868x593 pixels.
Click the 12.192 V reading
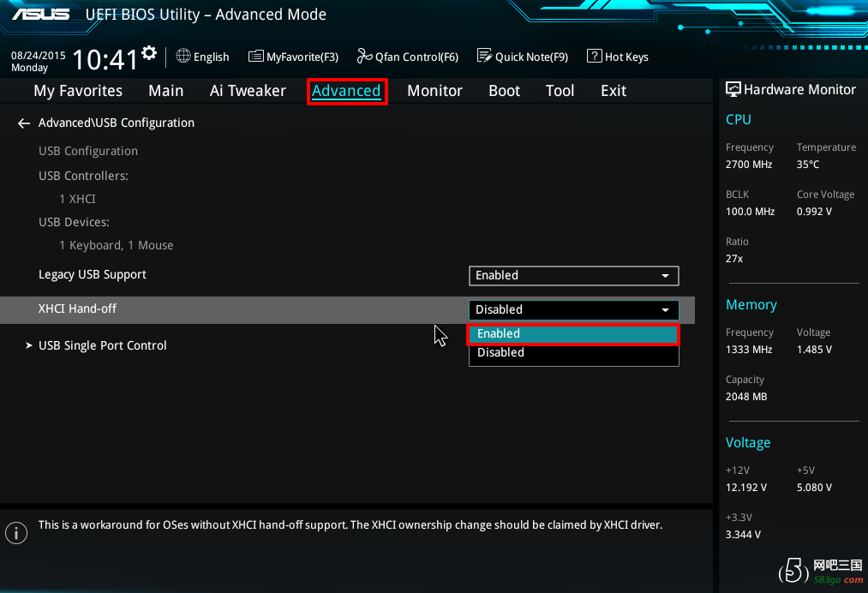click(x=746, y=488)
